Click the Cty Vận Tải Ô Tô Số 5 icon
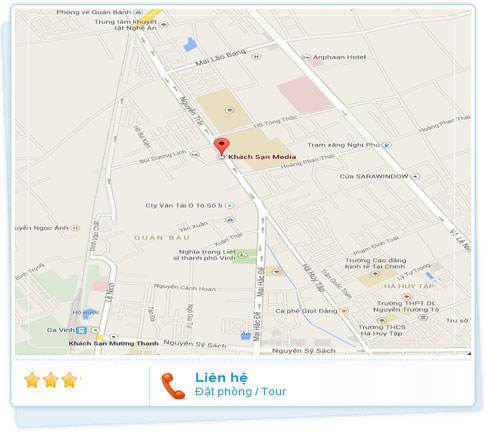The height and width of the screenshot is (432, 486). click(x=229, y=206)
